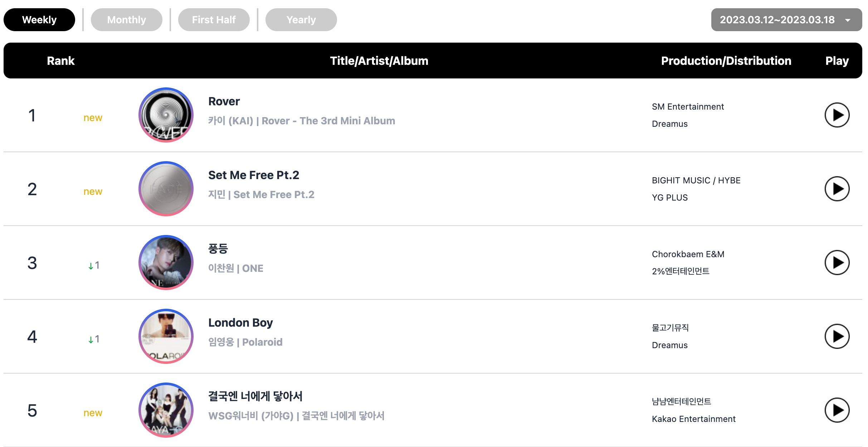Open Set Me Free Pt.2 title link

click(x=254, y=175)
